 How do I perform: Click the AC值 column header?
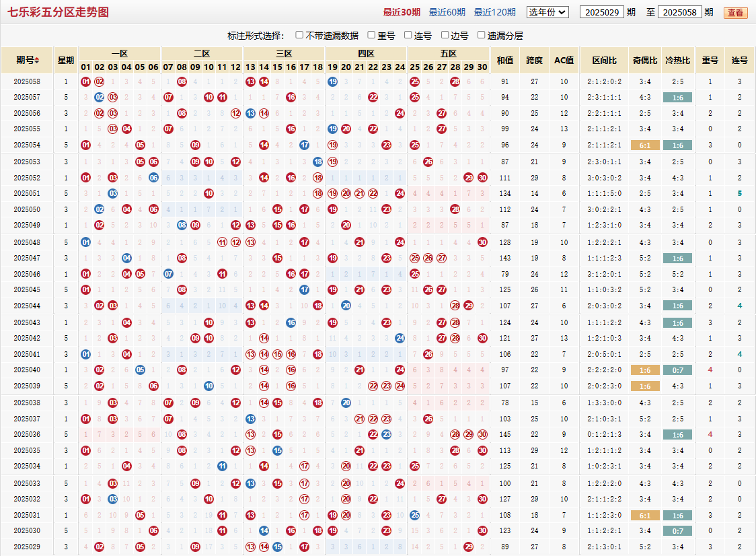pos(564,61)
